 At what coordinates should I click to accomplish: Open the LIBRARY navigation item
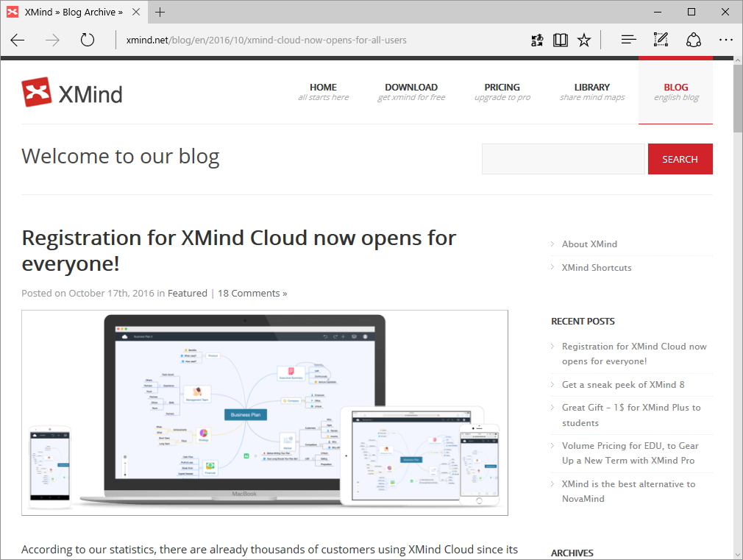click(592, 92)
